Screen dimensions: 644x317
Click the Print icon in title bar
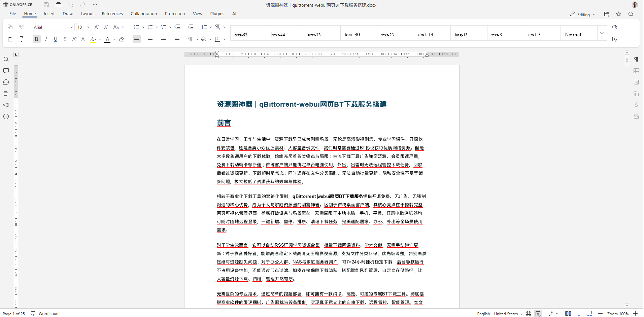tap(59, 5)
